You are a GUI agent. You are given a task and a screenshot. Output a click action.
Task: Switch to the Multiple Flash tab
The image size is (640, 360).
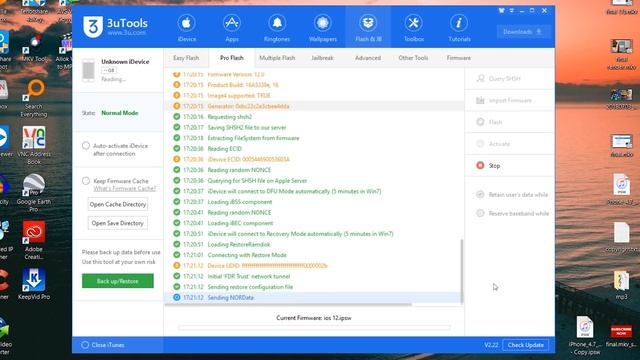click(x=277, y=58)
